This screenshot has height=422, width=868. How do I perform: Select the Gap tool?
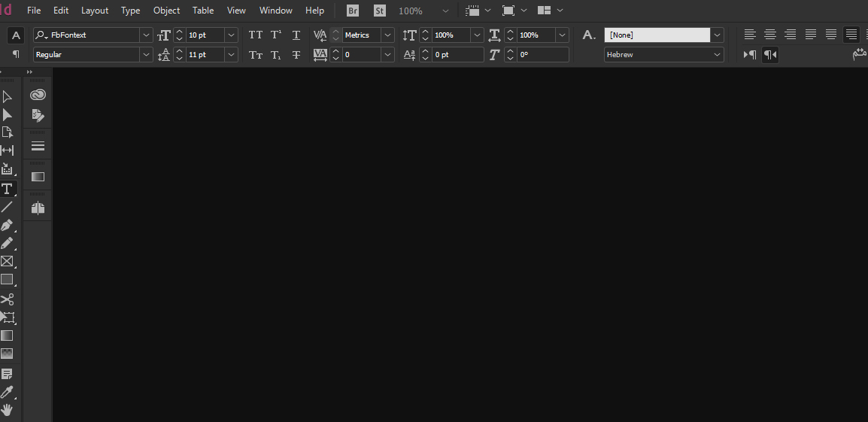coord(8,150)
